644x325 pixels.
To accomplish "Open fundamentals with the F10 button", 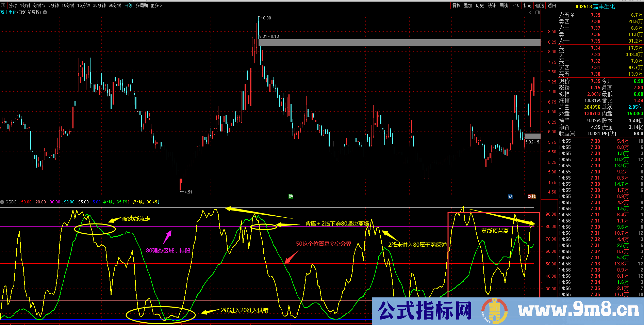I will pos(516,5).
